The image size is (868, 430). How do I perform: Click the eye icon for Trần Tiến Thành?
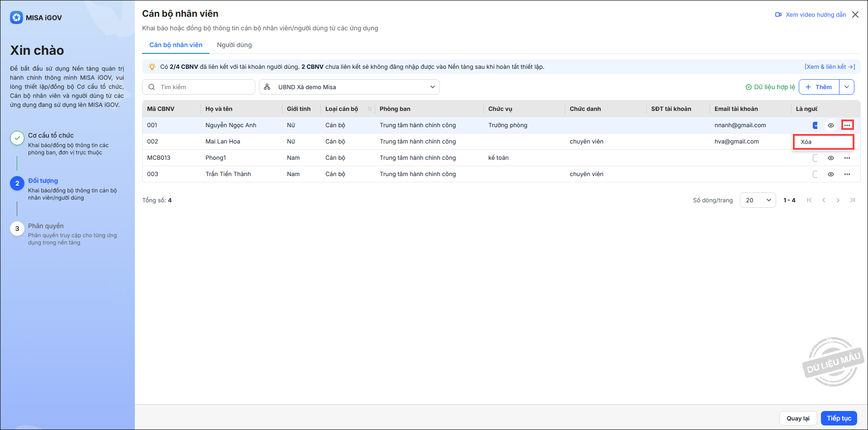click(x=831, y=174)
